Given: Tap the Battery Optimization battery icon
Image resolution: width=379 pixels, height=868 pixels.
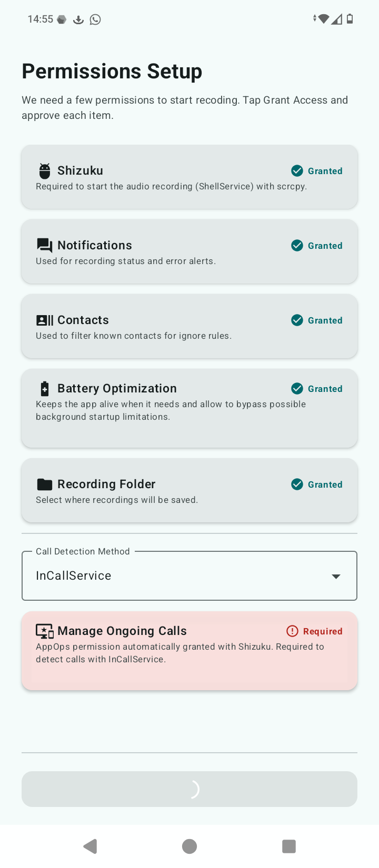Looking at the screenshot, I should [45, 389].
